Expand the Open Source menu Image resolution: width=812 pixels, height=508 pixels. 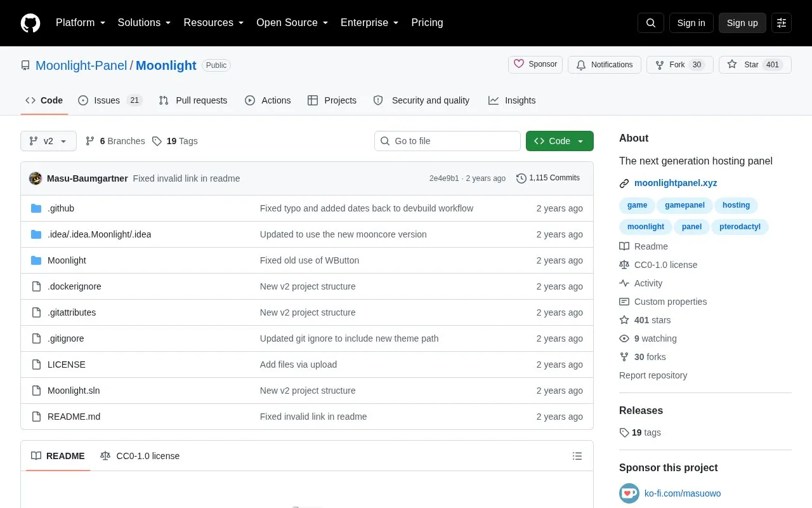[292, 23]
